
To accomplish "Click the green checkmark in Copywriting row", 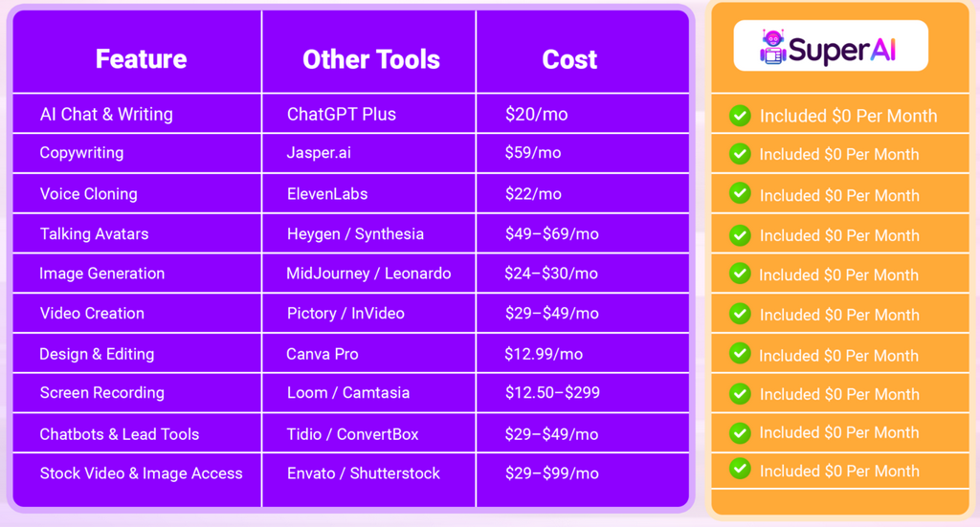I will (740, 154).
